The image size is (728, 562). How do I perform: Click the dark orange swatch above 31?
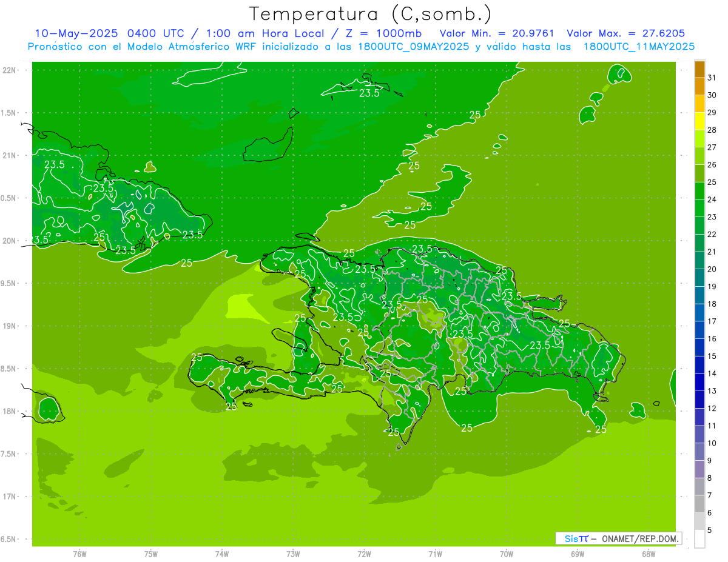[699, 69]
